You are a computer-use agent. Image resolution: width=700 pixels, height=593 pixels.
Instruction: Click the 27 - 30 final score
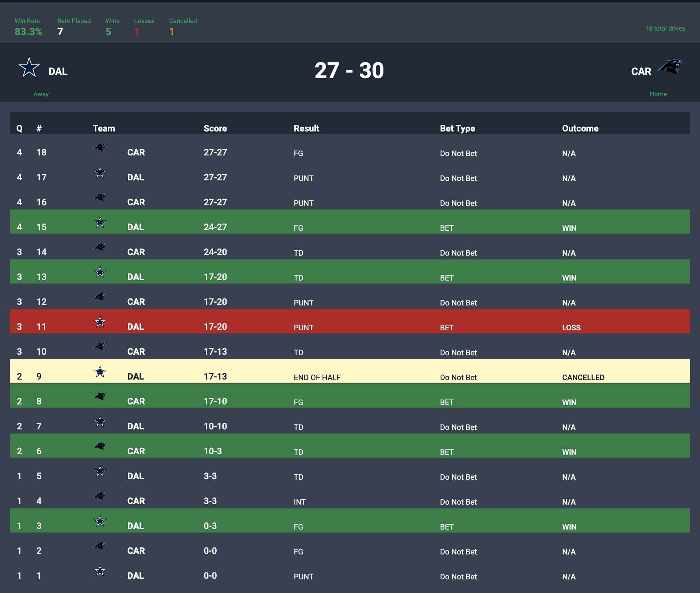pos(349,70)
